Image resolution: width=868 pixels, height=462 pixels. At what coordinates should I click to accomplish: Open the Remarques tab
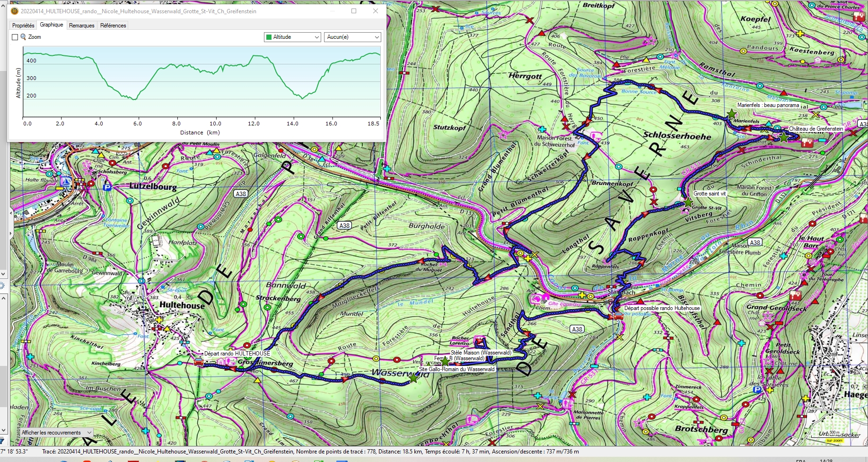point(81,26)
